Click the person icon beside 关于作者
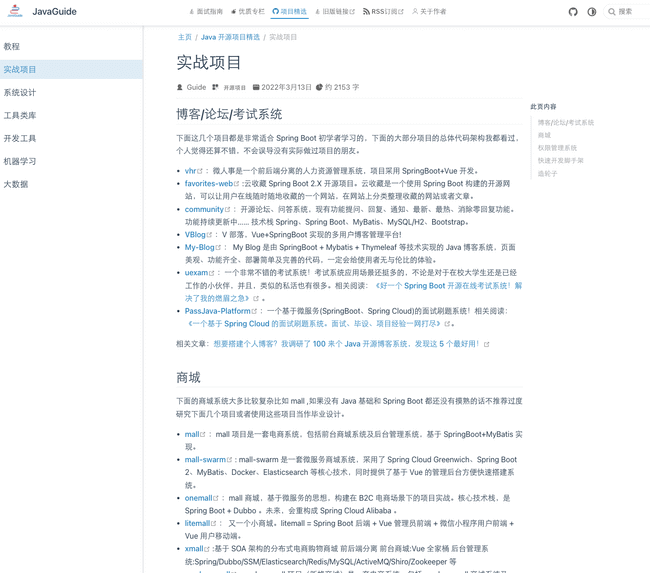 (415, 12)
